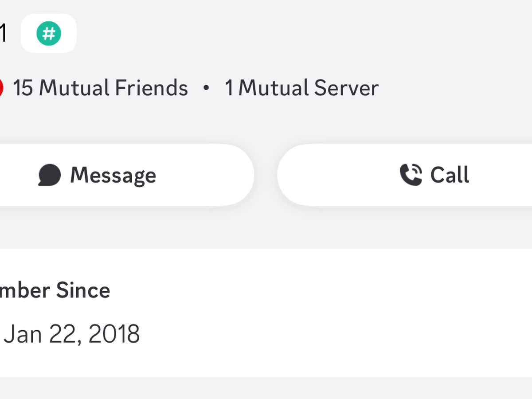This screenshot has height=399, width=532.
Task: Click the green hashtag badge icon
Action: click(x=49, y=34)
